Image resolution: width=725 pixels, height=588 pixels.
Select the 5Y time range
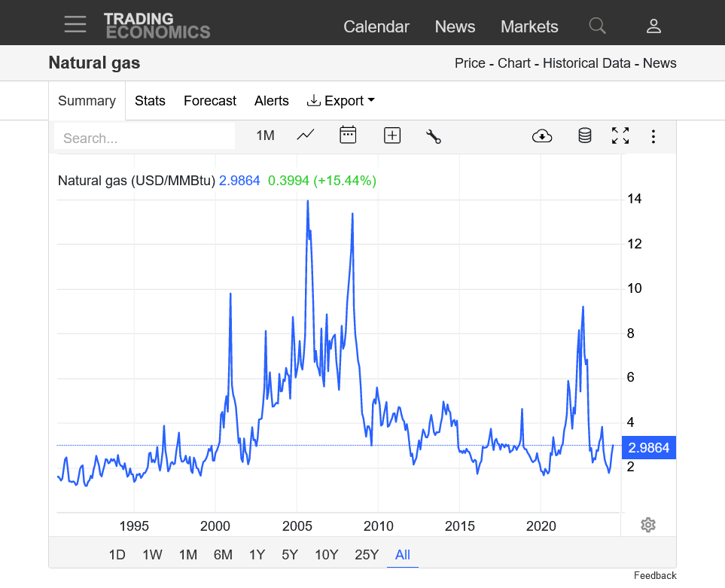click(290, 555)
